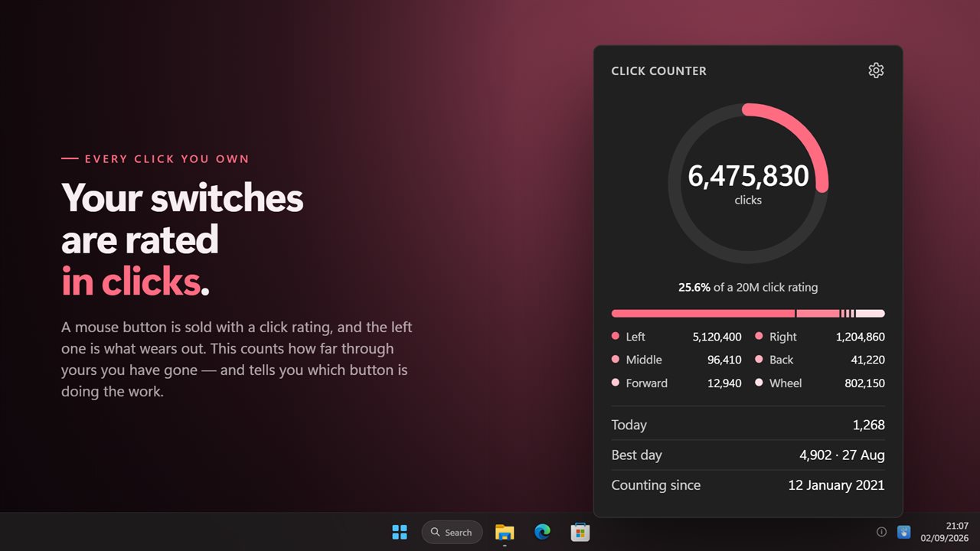Click the best day value '4,902 · 27 Aug'
980x551 pixels.
coord(842,455)
